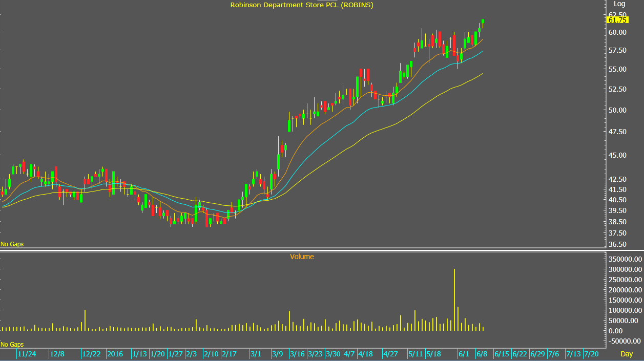Click the 150000.00 volume axis label
644x361 pixels.
(625, 300)
